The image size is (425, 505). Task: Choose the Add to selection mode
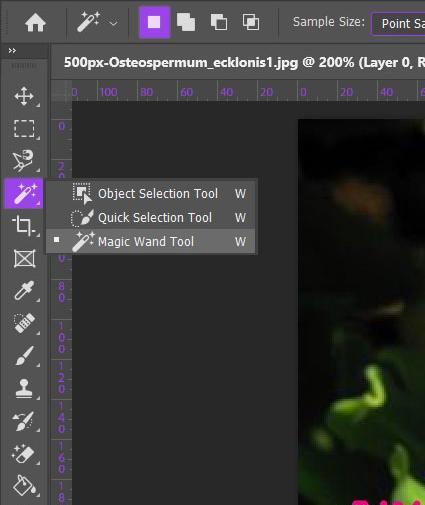[186, 22]
